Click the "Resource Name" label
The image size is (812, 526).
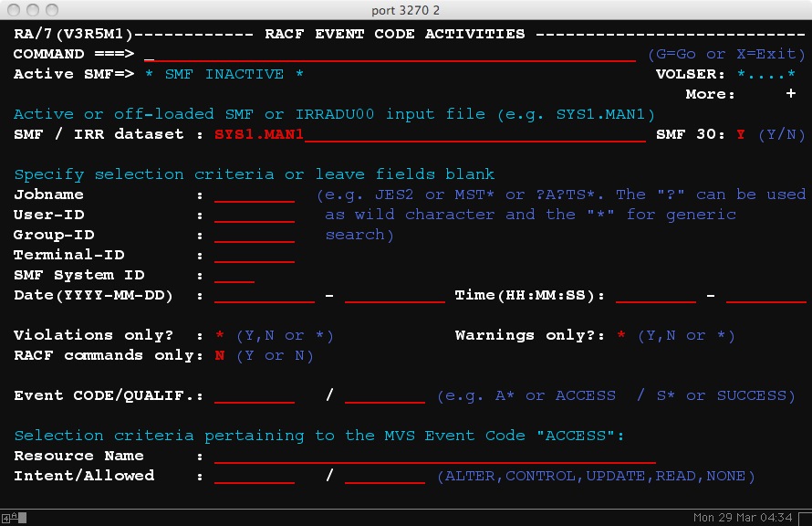pos(78,456)
